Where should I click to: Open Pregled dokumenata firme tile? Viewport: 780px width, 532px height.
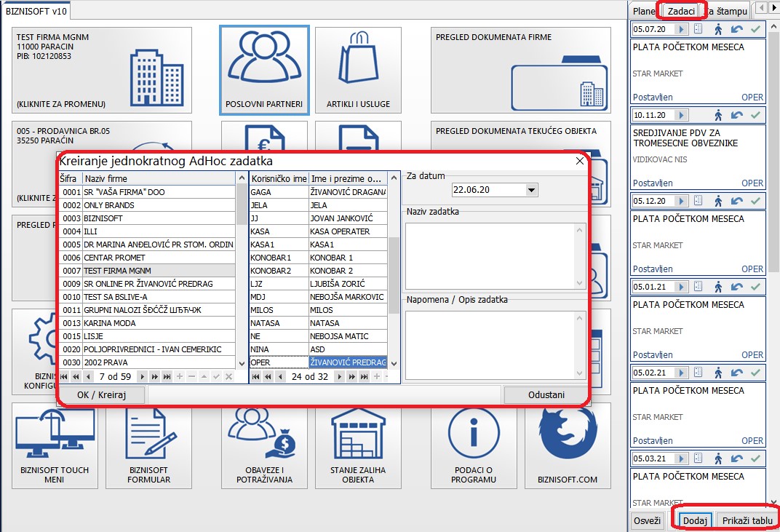tap(521, 70)
